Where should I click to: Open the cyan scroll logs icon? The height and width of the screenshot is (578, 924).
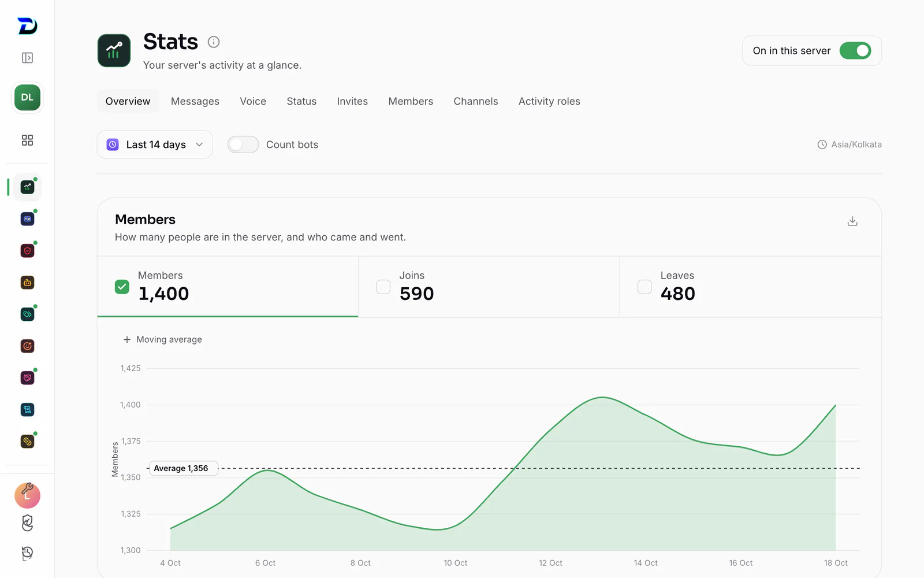(x=27, y=410)
